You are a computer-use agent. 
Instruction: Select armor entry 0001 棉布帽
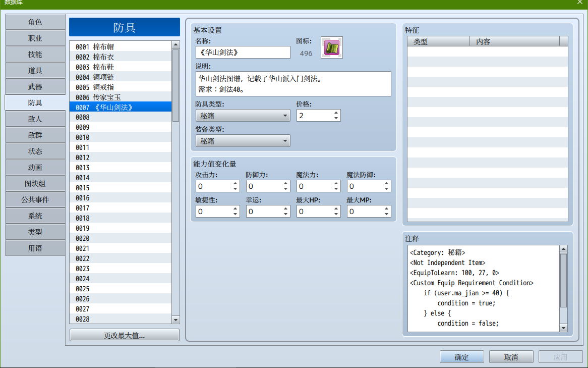[121, 46]
